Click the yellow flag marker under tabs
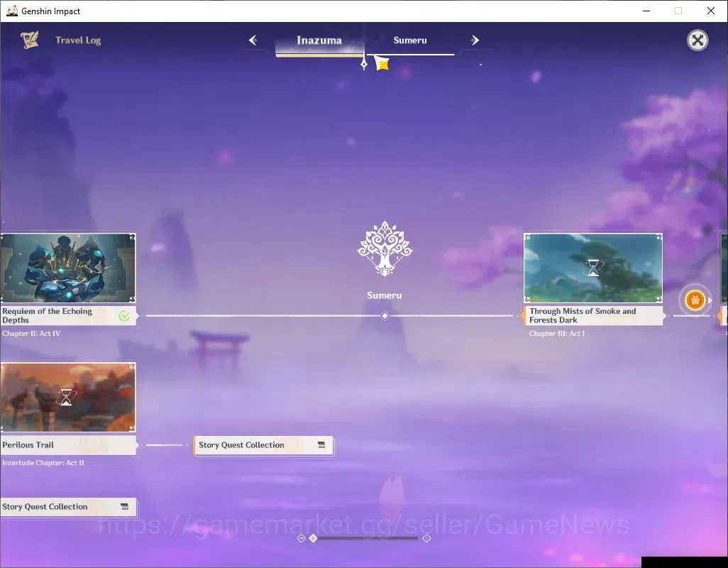Screen dimensions: 728x568 pyautogui.click(x=382, y=63)
